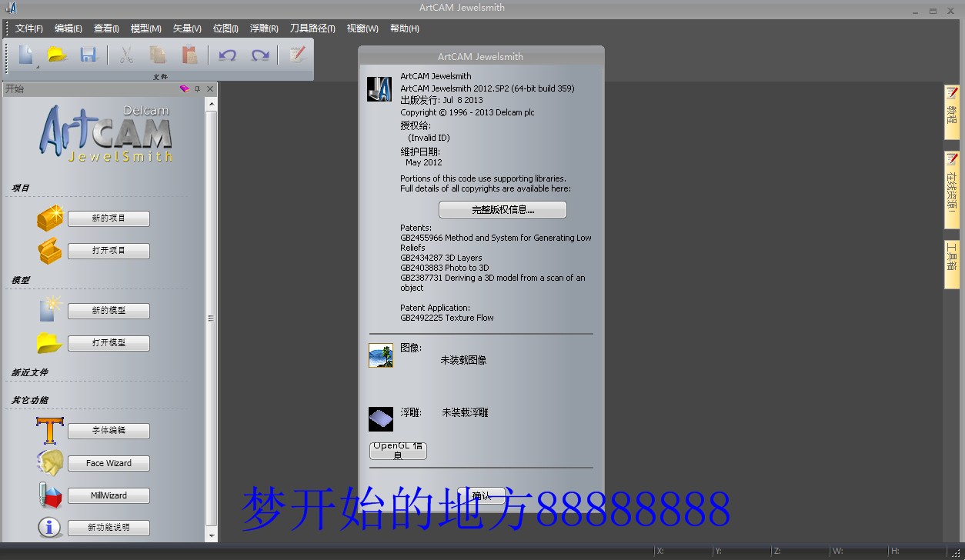Open the 查看(I) menu
Viewport: 965px width, 560px height.
pyautogui.click(x=106, y=28)
